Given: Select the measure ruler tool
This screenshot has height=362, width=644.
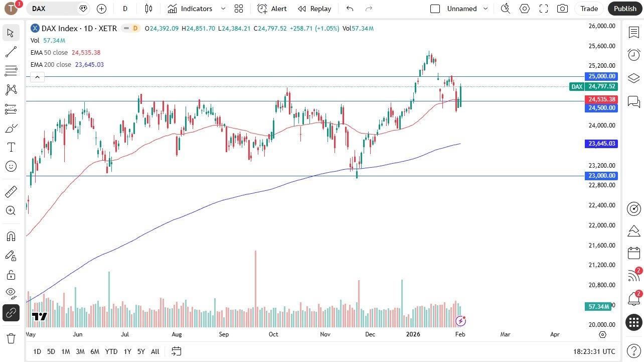Looking at the screenshot, I should click(x=11, y=191).
